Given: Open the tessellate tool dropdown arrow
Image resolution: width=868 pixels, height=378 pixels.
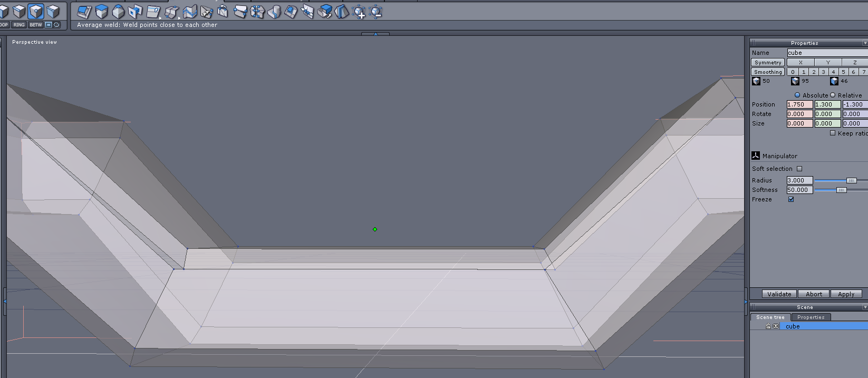Looking at the screenshot, I should tap(160, 18).
